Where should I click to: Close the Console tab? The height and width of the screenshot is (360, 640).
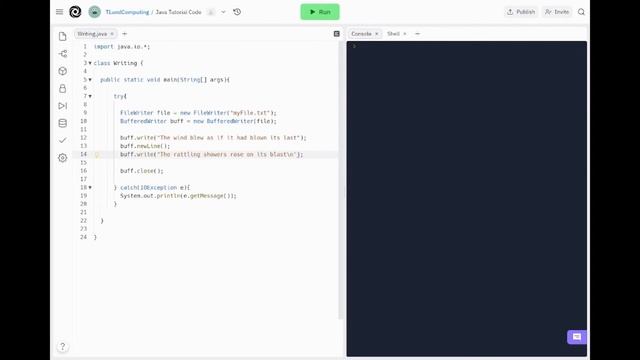point(377,34)
